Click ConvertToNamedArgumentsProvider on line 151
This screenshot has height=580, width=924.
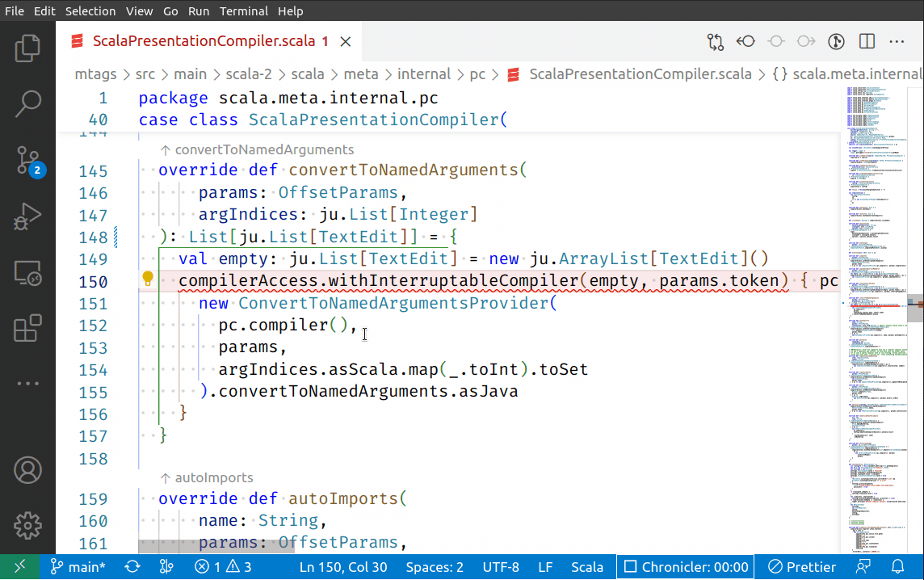(393, 303)
